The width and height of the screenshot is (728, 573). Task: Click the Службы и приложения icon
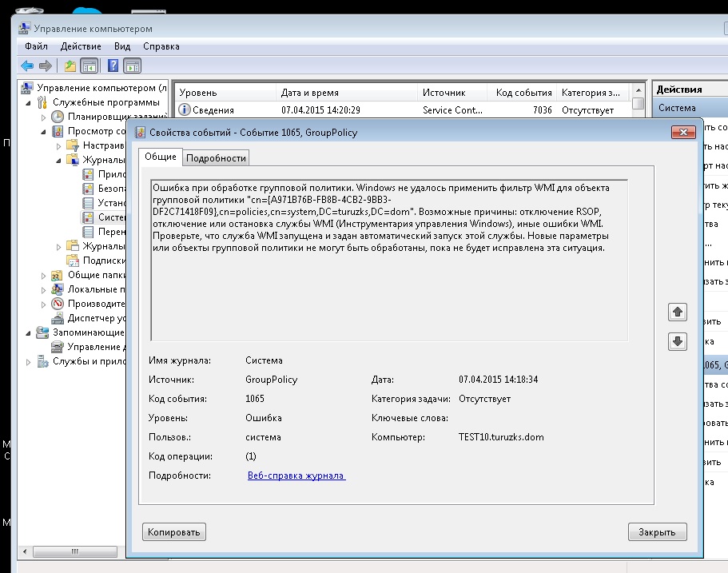(x=42, y=361)
